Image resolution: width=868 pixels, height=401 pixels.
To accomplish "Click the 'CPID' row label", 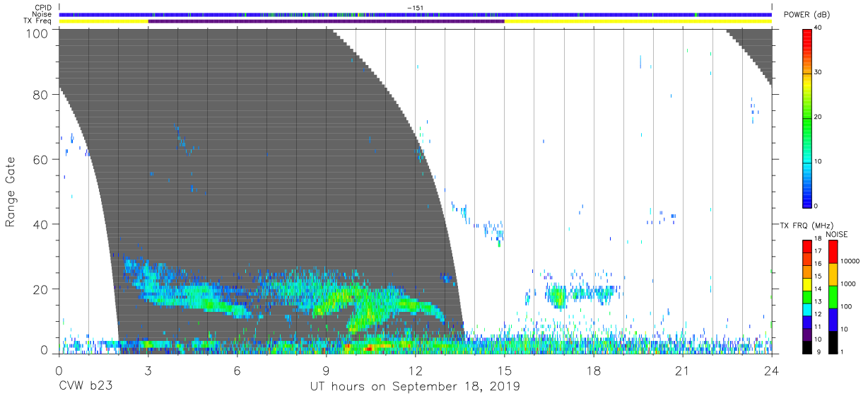I will [x=42, y=7].
